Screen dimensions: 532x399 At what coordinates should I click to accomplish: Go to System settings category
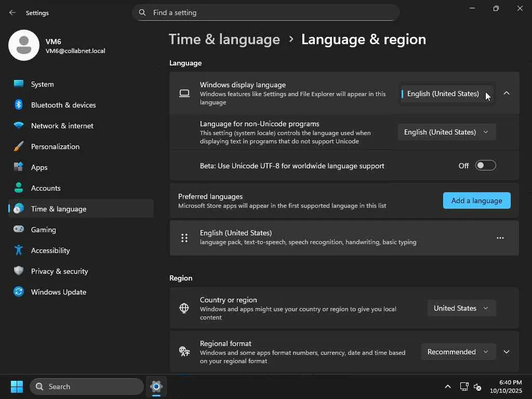(43, 84)
